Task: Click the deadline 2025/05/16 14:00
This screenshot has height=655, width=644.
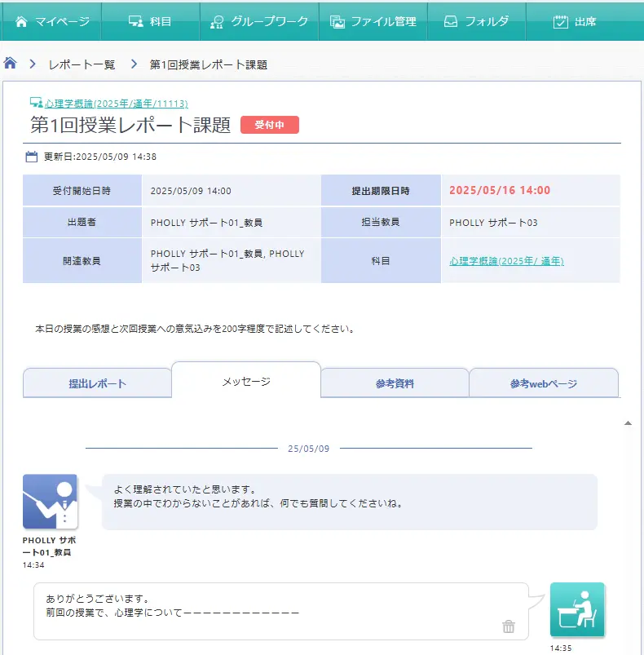Action: click(500, 190)
